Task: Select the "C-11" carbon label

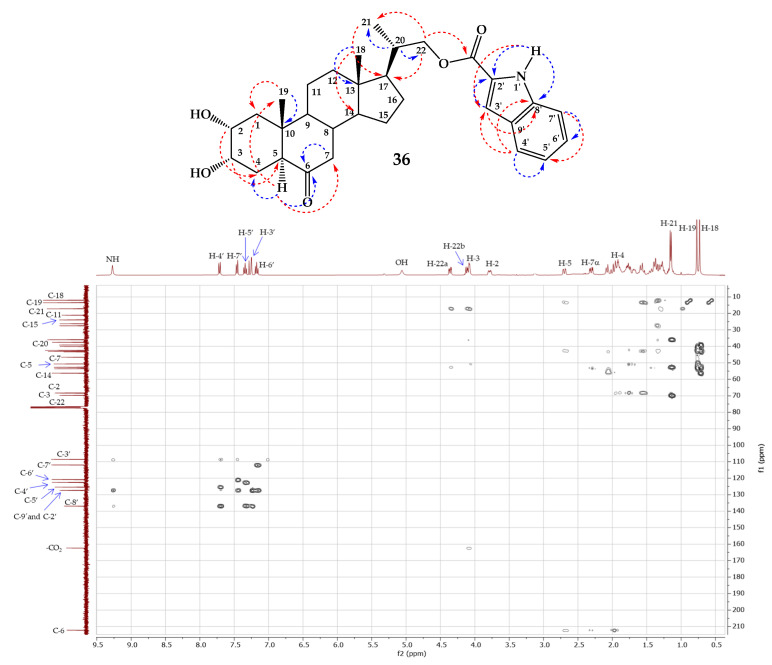Action: pyautogui.click(x=54, y=315)
